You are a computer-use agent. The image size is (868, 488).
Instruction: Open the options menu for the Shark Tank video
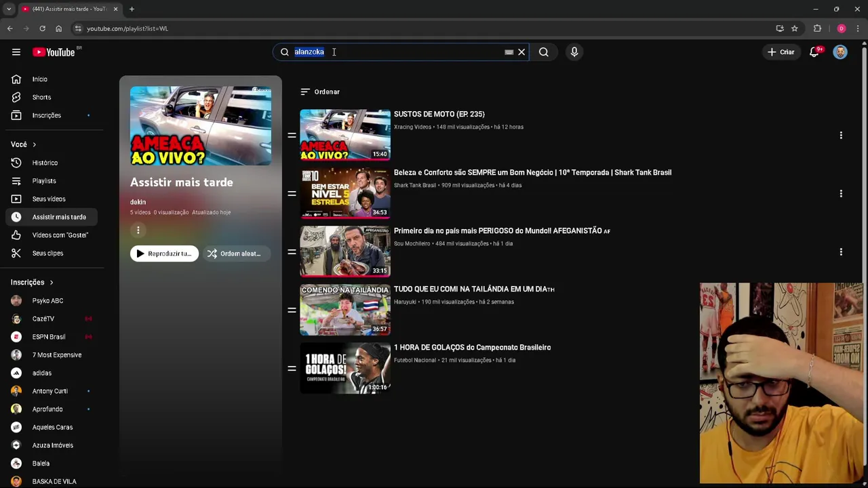(841, 193)
